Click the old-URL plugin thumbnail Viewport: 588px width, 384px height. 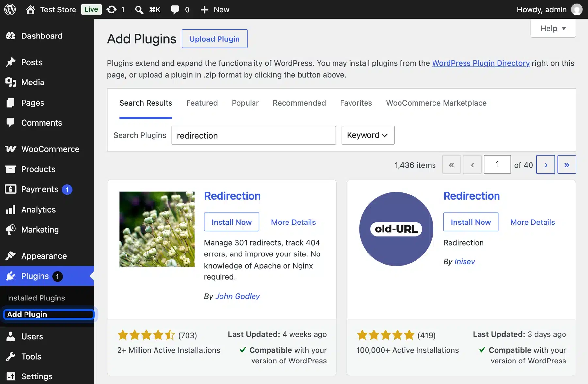point(396,229)
